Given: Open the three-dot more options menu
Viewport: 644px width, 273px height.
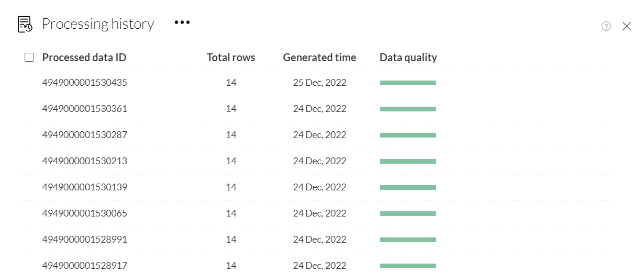Looking at the screenshot, I should click(x=182, y=22).
